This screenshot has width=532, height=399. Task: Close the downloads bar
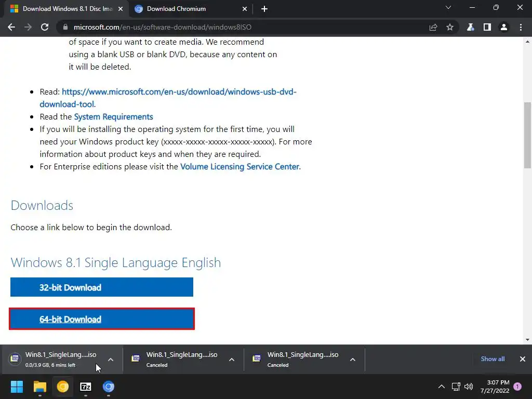coord(523,359)
